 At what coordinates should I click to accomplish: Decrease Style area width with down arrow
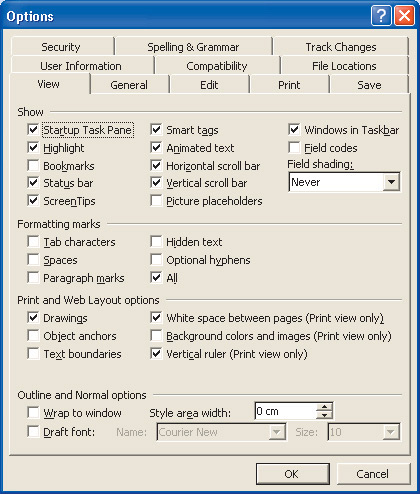324,415
